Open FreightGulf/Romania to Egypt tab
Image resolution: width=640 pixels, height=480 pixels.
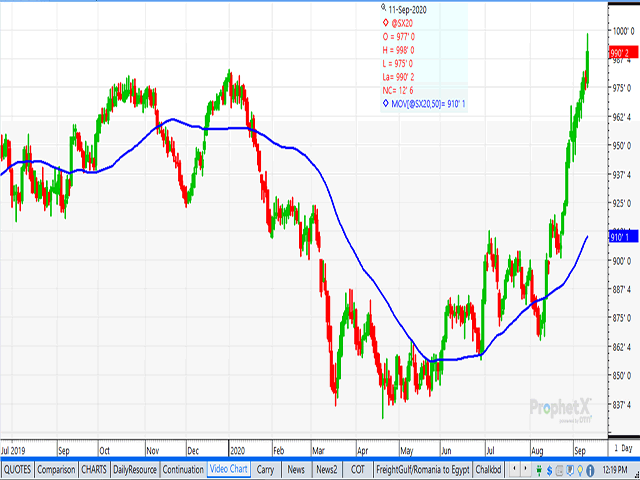click(x=423, y=469)
